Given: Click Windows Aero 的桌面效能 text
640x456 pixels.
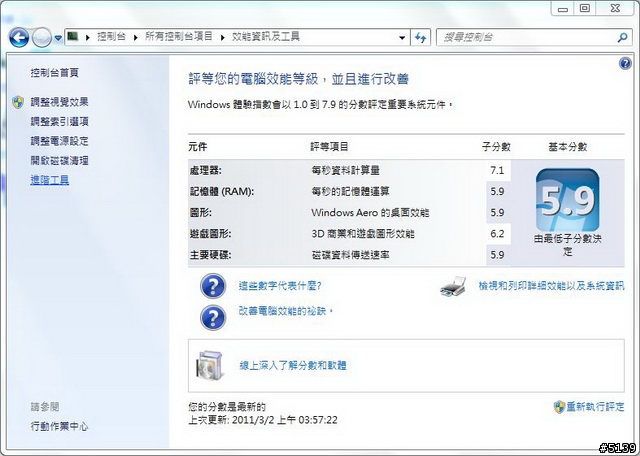Looking at the screenshot, I should pos(370,213).
